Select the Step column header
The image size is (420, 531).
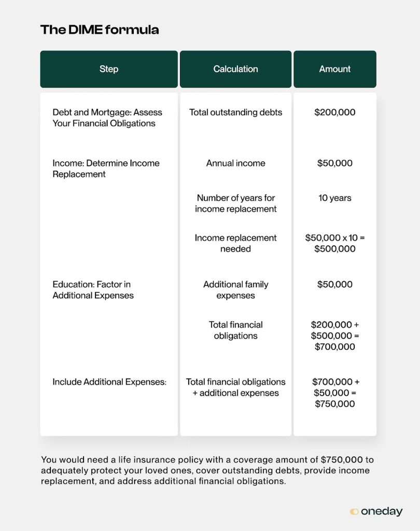click(109, 69)
